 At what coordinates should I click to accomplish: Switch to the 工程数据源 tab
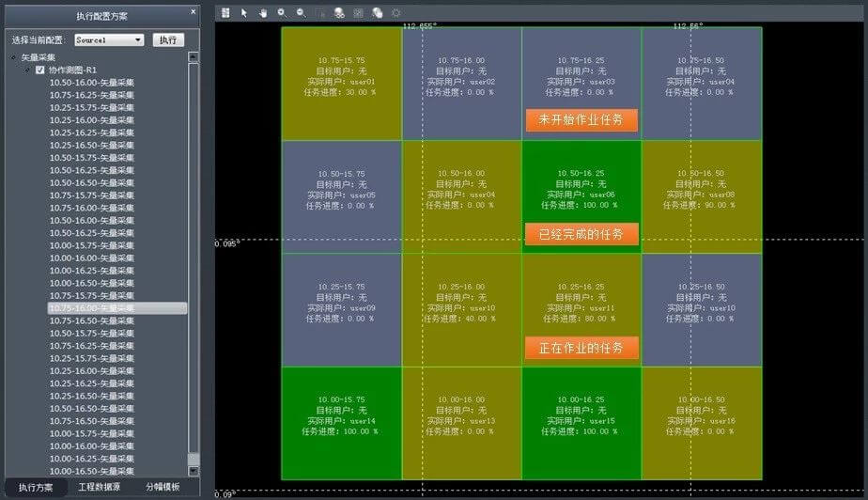click(100, 488)
